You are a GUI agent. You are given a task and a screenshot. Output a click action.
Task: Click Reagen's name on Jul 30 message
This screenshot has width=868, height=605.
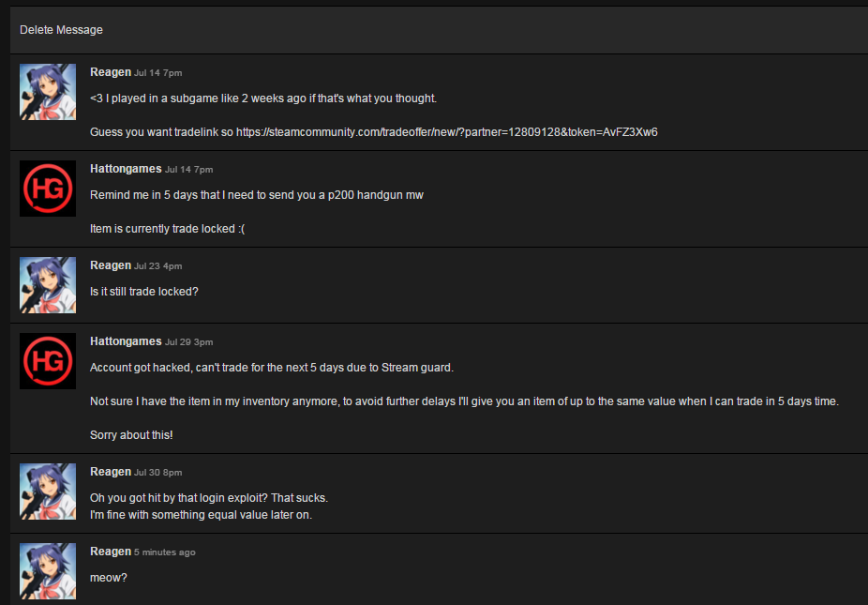(x=111, y=472)
